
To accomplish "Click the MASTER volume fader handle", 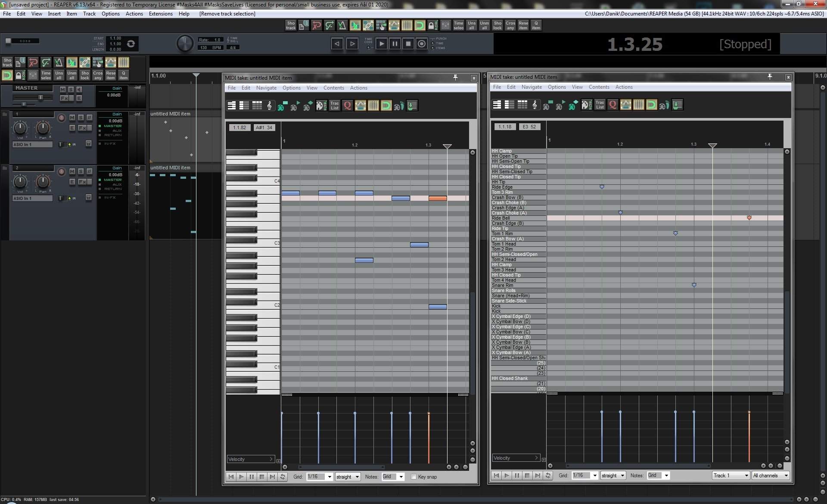I will [41, 97].
